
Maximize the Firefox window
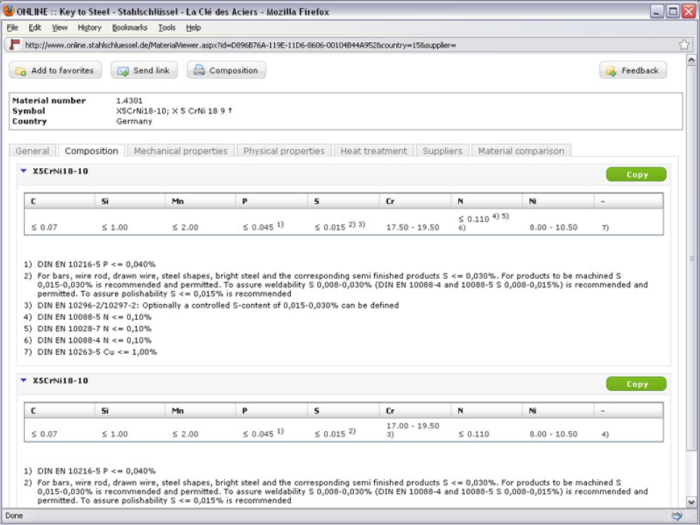(672, 11)
